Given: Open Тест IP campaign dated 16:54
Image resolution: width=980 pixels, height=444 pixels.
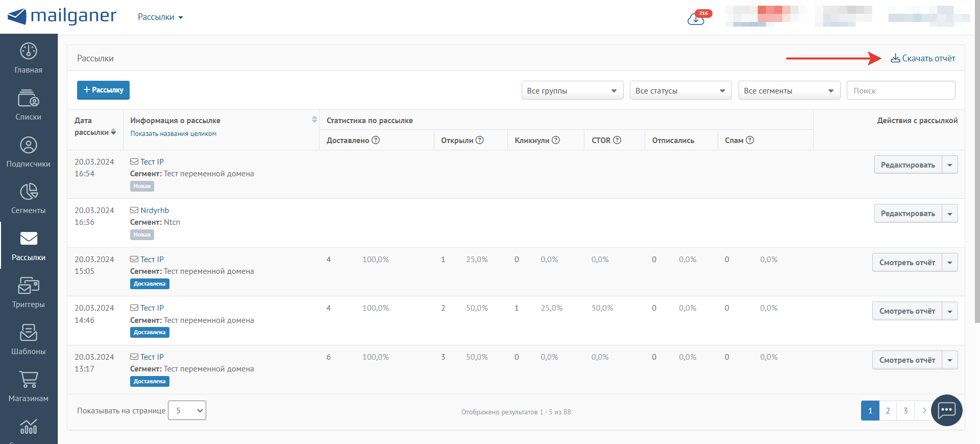Looking at the screenshot, I should point(152,161).
